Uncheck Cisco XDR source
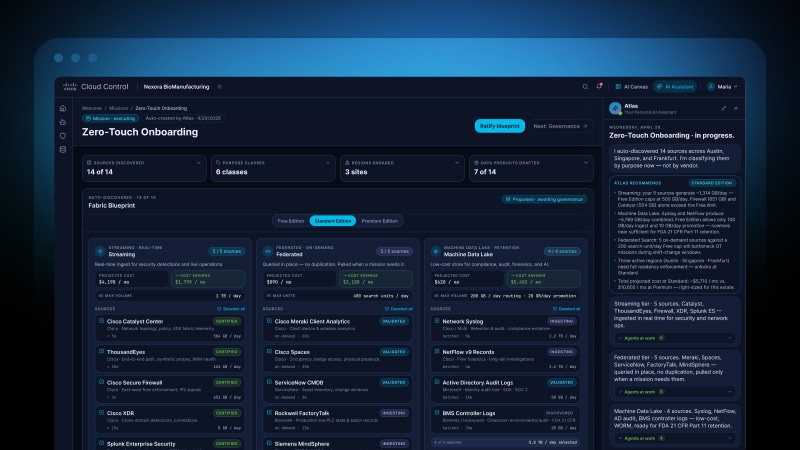800x450 pixels. coord(101,413)
